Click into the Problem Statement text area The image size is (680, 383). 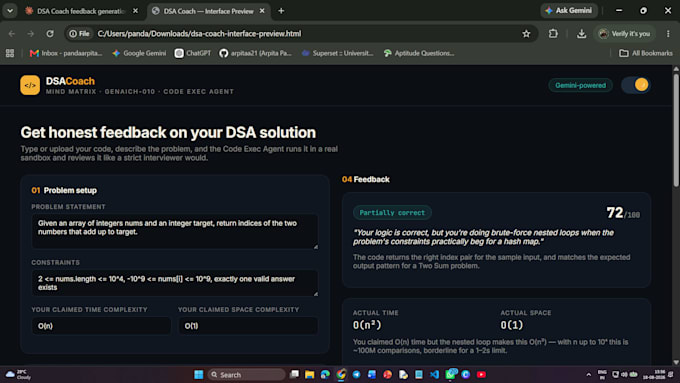point(175,232)
